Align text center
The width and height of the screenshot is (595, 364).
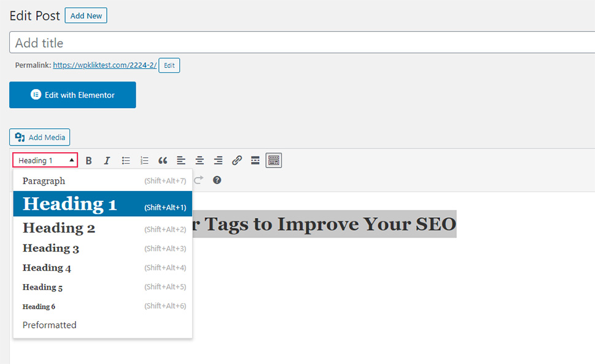tap(200, 160)
